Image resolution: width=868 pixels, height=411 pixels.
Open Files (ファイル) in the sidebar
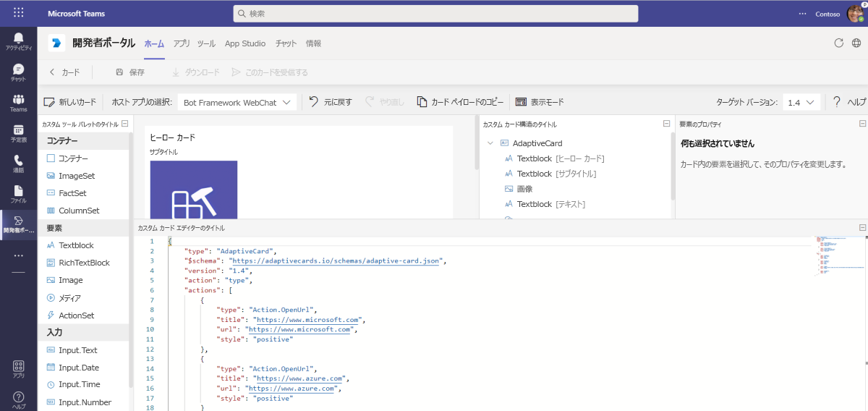pyautogui.click(x=19, y=194)
